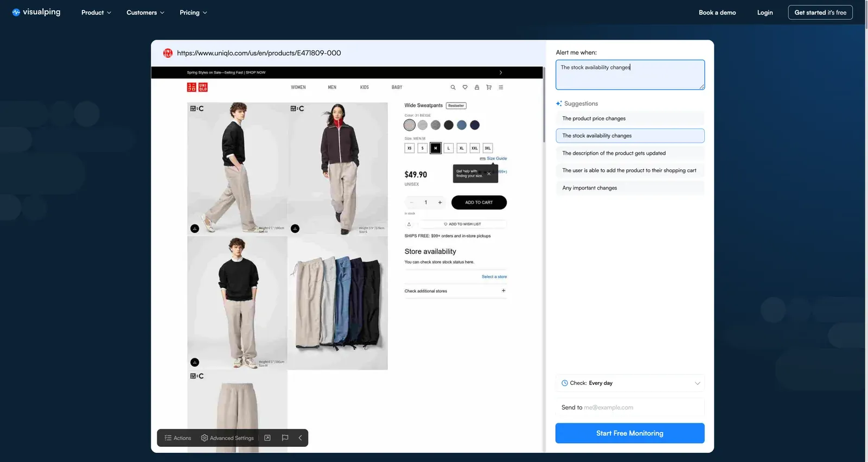The image size is (868, 462).
Task: Select the BABY tab
Action: 397,87
